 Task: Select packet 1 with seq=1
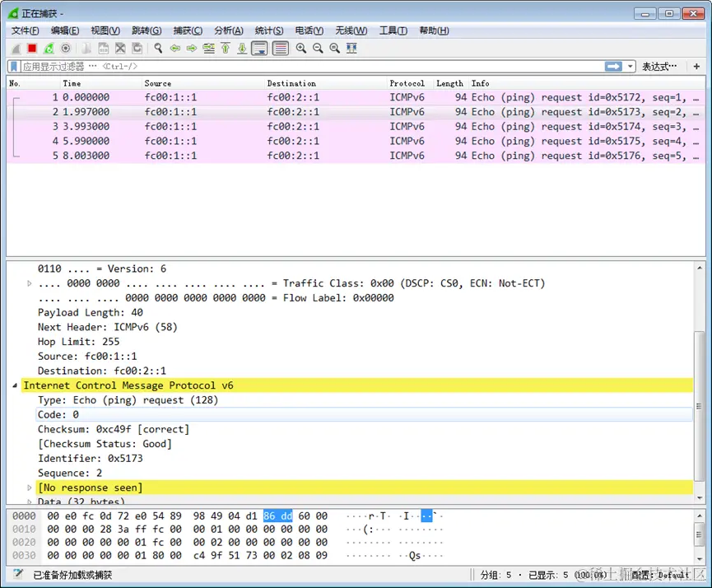tap(356, 97)
